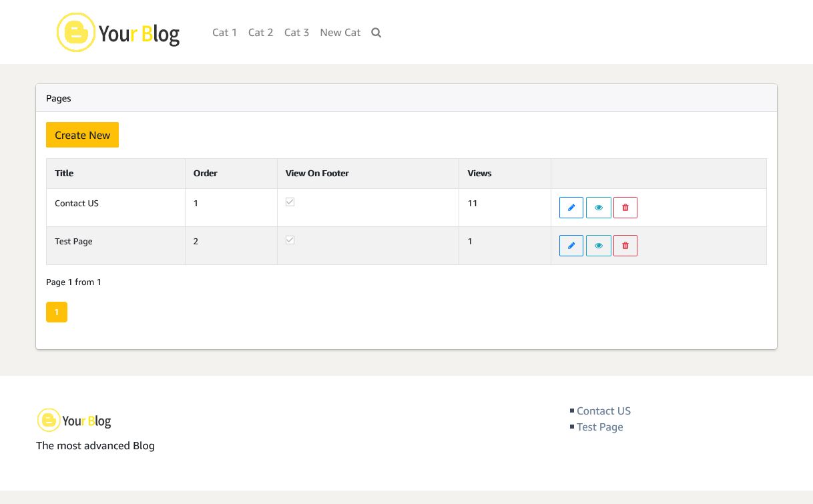813x504 pixels.
Task: Click the search magnifier icon in navbar
Action: coord(376,33)
